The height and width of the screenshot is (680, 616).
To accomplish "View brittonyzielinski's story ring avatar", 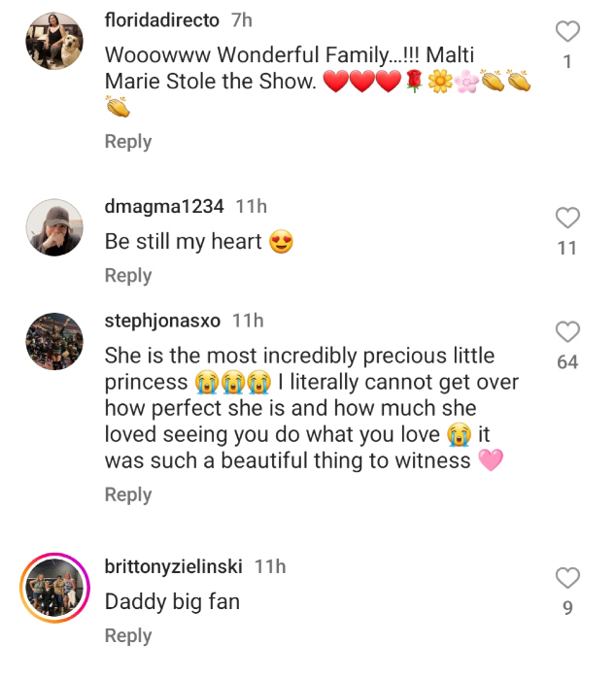I will [52, 588].
